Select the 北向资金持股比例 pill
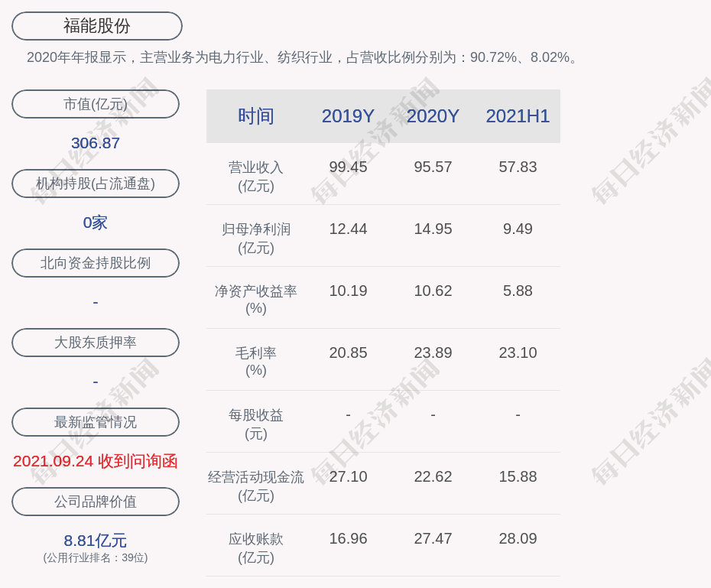The width and height of the screenshot is (711, 588). coord(96,263)
